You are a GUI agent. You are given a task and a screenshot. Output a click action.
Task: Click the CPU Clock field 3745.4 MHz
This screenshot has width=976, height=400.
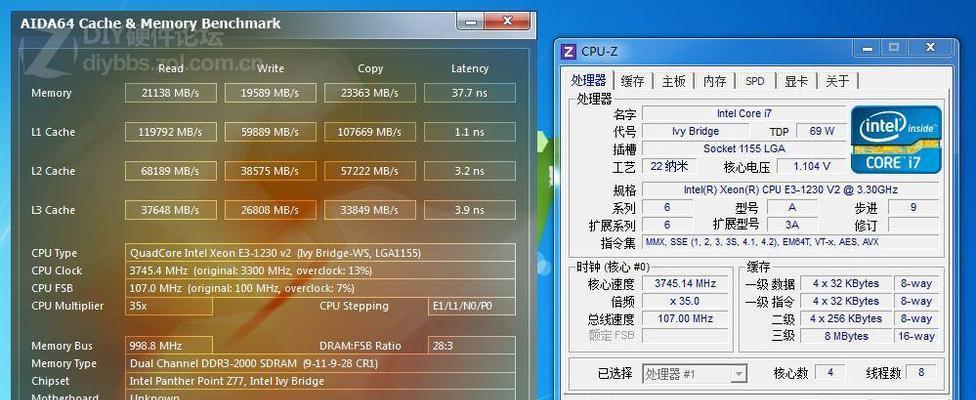[x=320, y=271]
